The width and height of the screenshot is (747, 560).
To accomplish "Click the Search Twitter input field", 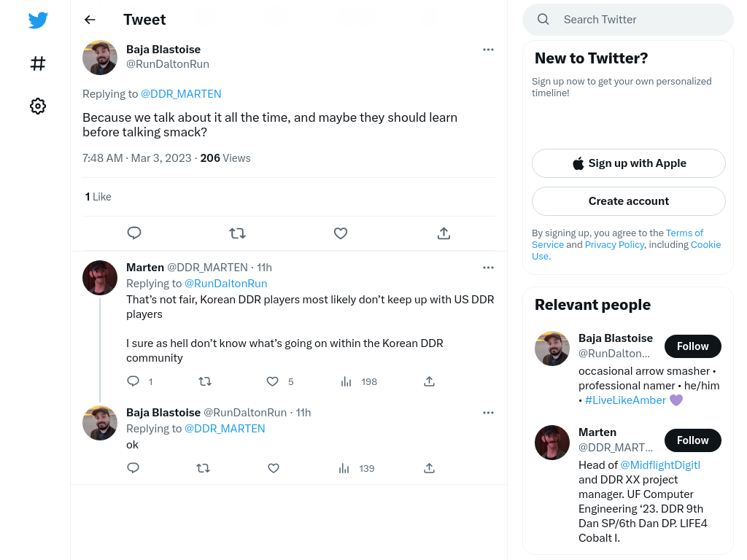I will (x=628, y=20).
